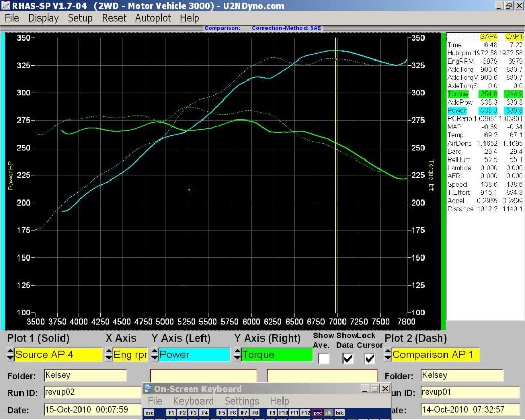The image size is (525, 420).
Task: Open the Display menu
Action: (x=43, y=18)
